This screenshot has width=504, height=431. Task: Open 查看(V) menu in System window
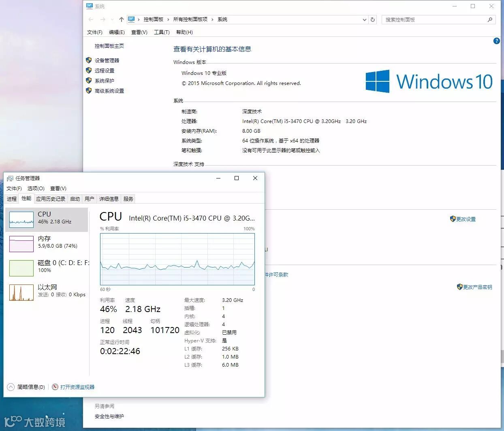click(x=139, y=32)
